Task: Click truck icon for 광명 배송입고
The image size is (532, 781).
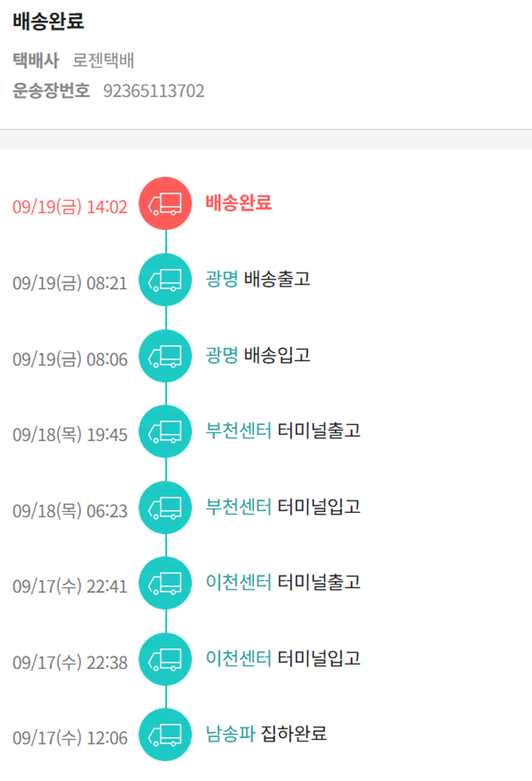Action: coord(165,355)
